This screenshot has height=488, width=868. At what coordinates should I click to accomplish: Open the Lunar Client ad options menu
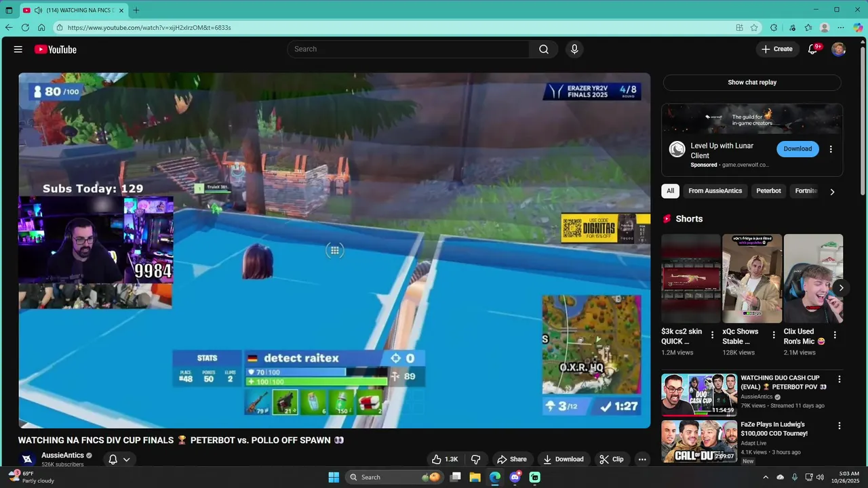(831, 149)
